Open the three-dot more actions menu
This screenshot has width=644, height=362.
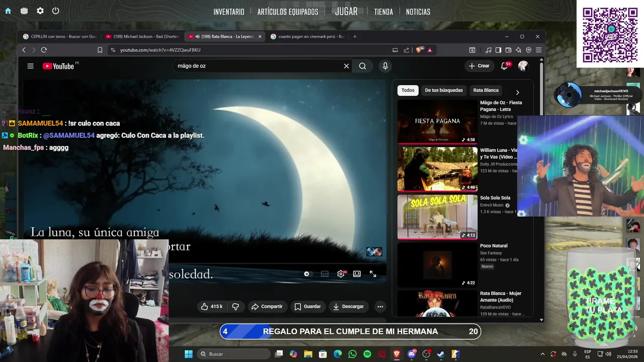click(380, 306)
